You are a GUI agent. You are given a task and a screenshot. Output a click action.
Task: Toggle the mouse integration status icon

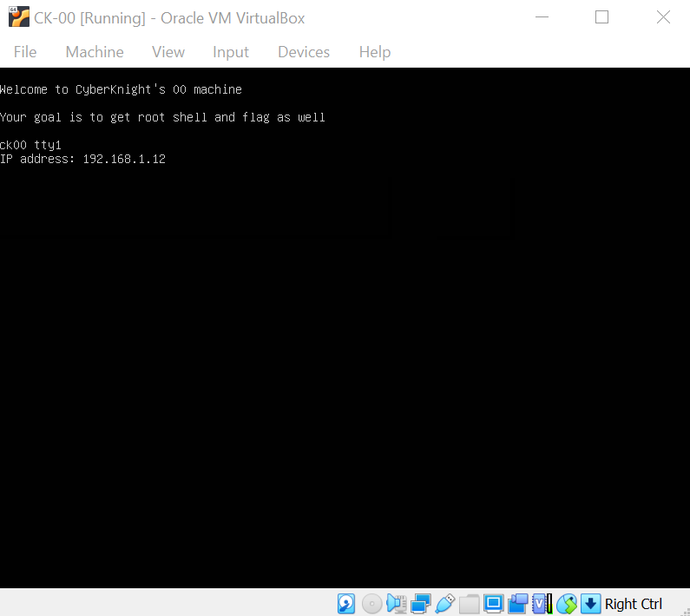pyautogui.click(x=567, y=604)
